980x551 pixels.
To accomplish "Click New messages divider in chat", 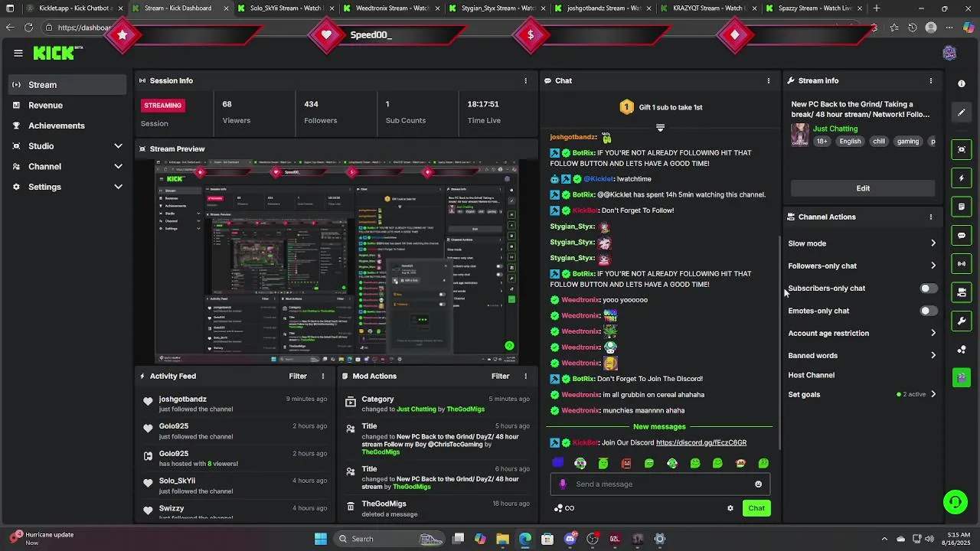I will tap(659, 426).
